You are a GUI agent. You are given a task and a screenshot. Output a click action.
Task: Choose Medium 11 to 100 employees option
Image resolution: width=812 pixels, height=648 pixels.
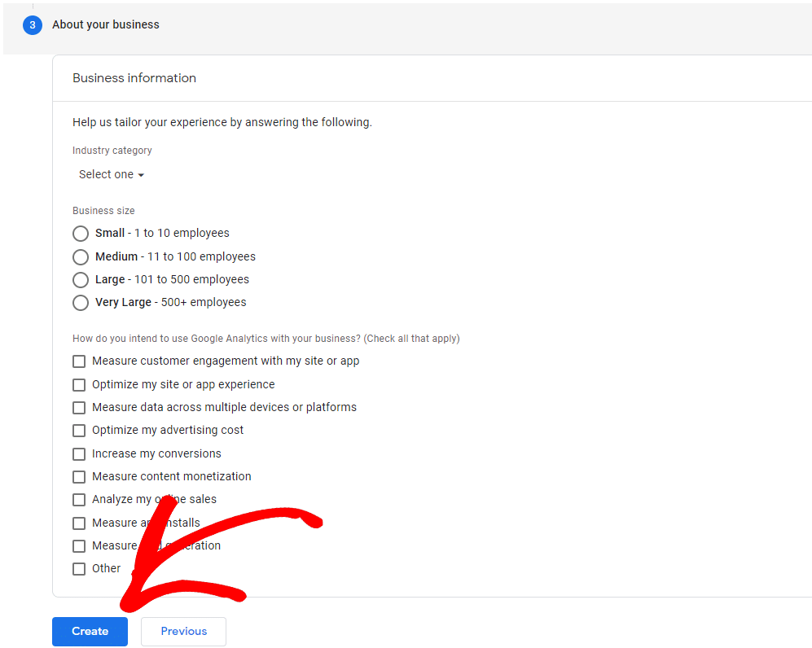(x=81, y=257)
